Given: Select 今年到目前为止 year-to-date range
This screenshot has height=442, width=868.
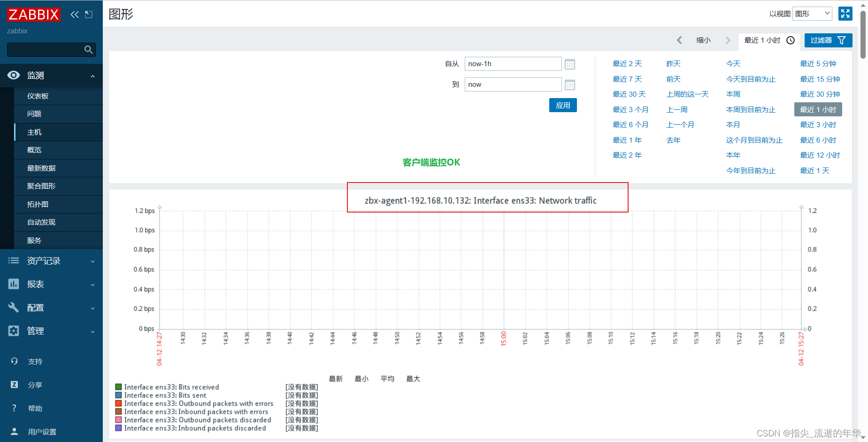Looking at the screenshot, I should (x=751, y=171).
